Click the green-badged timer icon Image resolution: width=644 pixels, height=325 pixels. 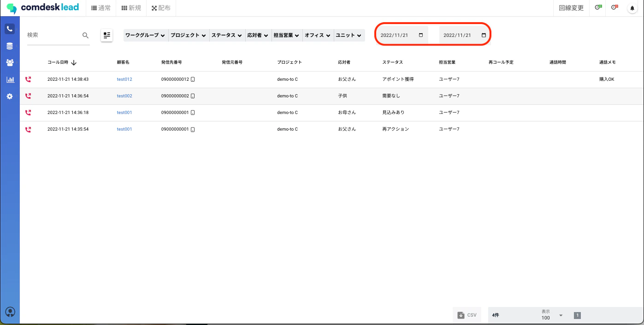pyautogui.click(x=598, y=8)
